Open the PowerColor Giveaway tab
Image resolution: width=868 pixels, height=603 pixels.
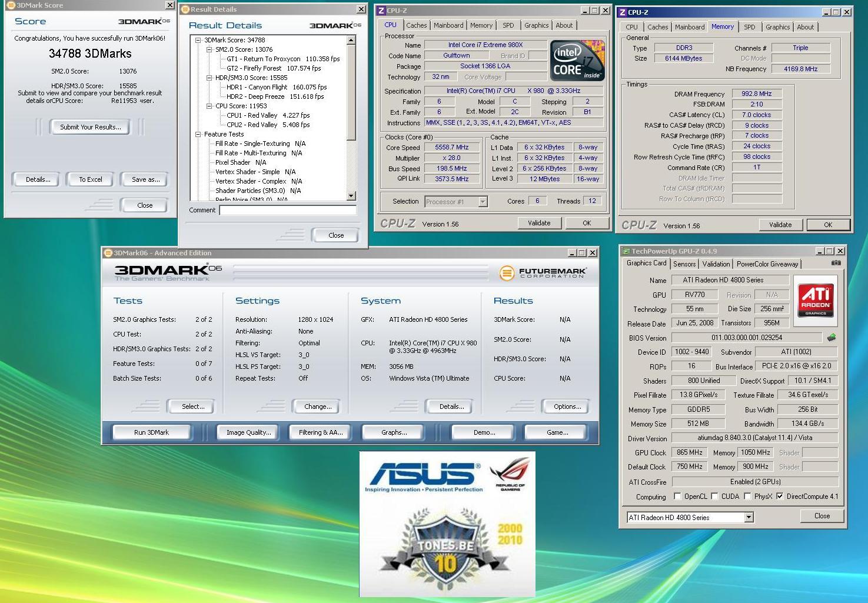tap(767, 264)
